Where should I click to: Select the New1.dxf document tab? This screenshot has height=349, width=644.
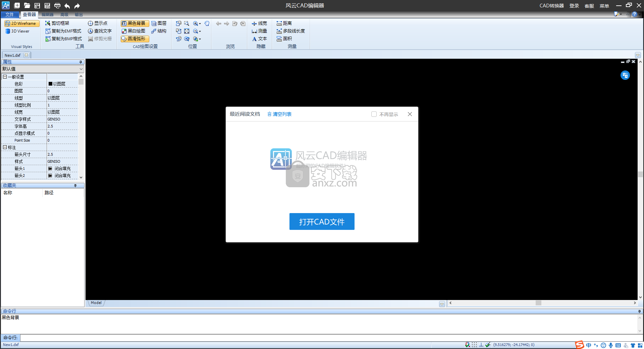point(13,55)
